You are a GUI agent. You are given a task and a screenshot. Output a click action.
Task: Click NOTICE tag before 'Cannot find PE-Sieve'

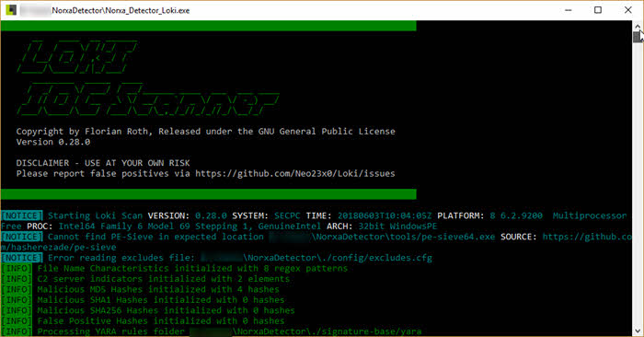click(x=22, y=237)
